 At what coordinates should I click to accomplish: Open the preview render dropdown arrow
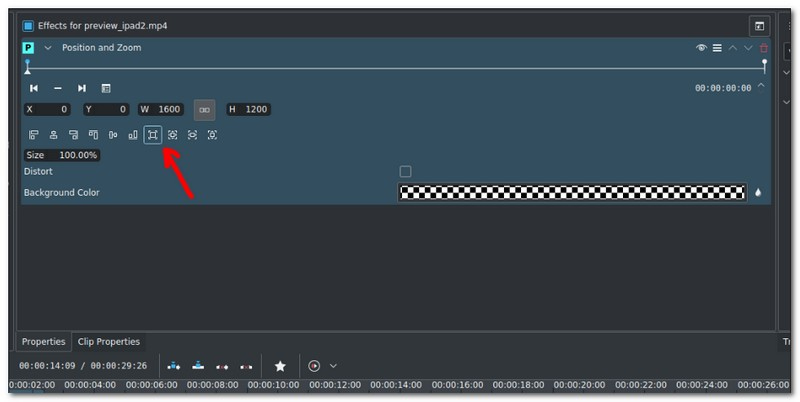333,366
